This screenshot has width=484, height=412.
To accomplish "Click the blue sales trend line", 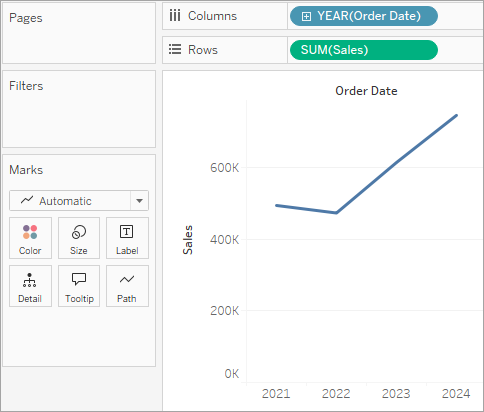I will click(x=396, y=164).
